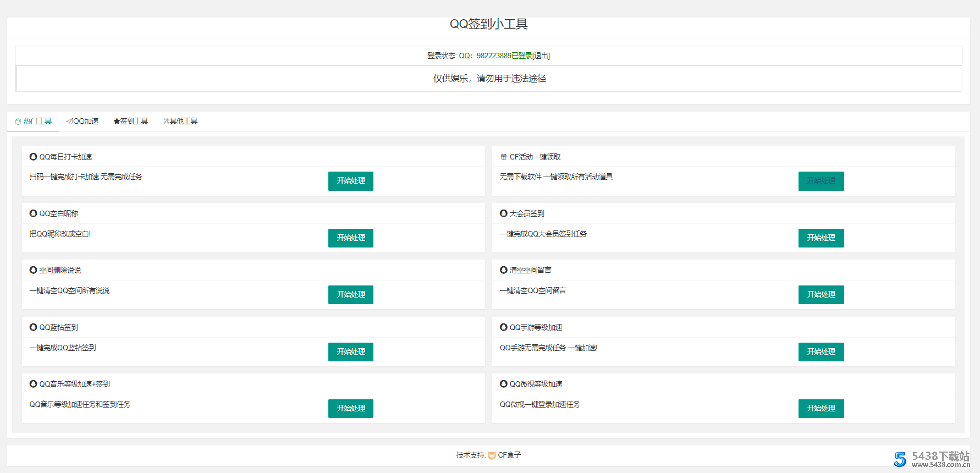Click the description 扫码一键完成打卡加速 无需完成任务

(86, 177)
